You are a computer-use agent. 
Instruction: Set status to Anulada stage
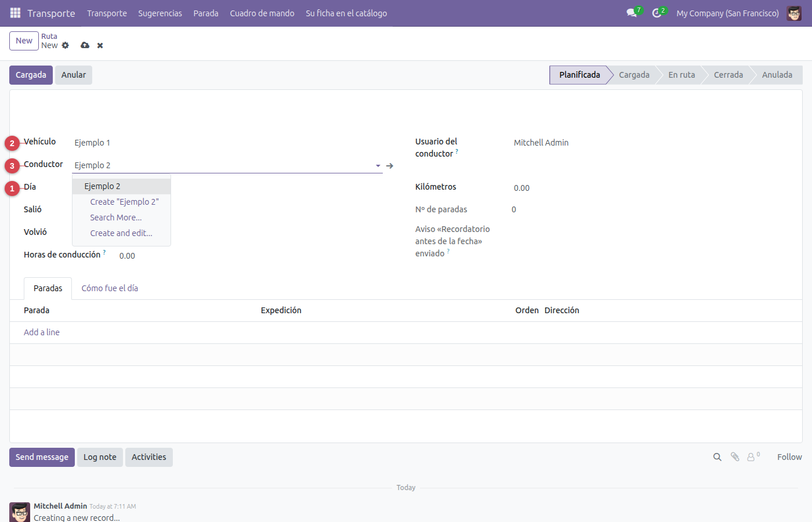point(777,75)
